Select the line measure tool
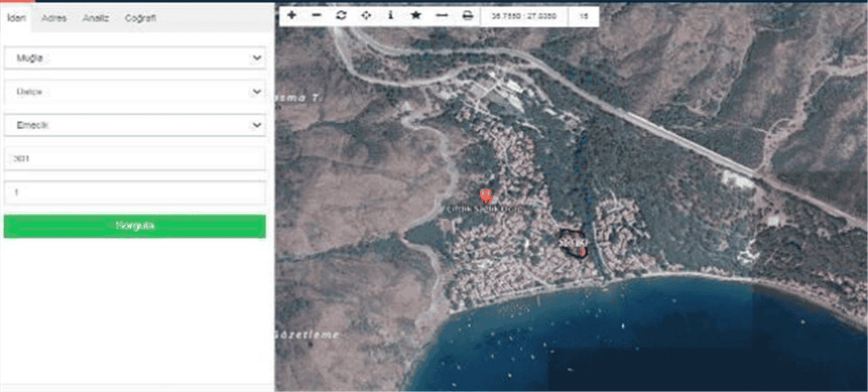 tap(441, 16)
